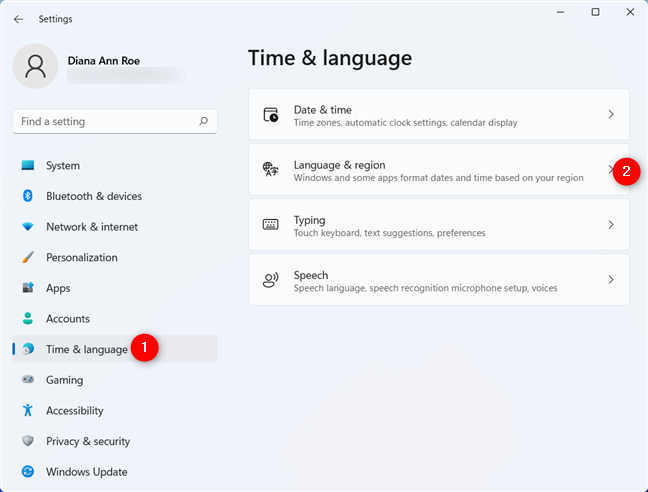Click the search magnifier icon
Screen dimensions: 648x492
tap(203, 121)
